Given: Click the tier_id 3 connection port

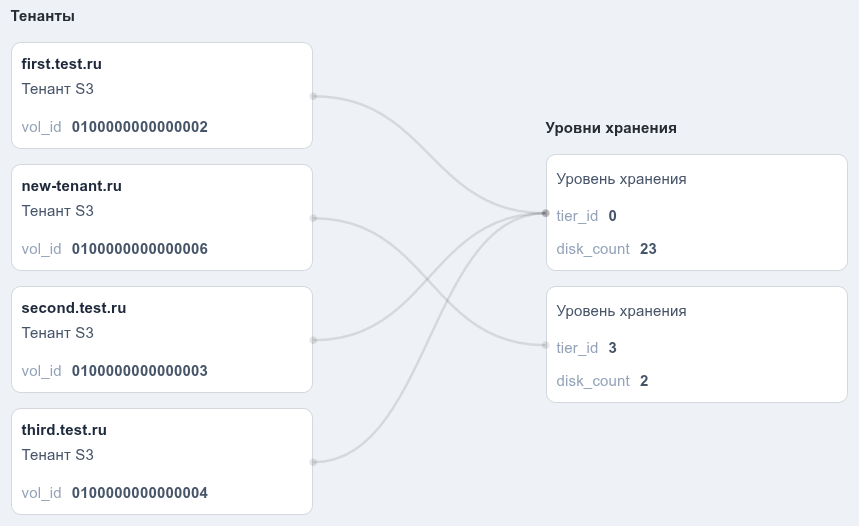Looking at the screenshot, I should click(x=545, y=345).
